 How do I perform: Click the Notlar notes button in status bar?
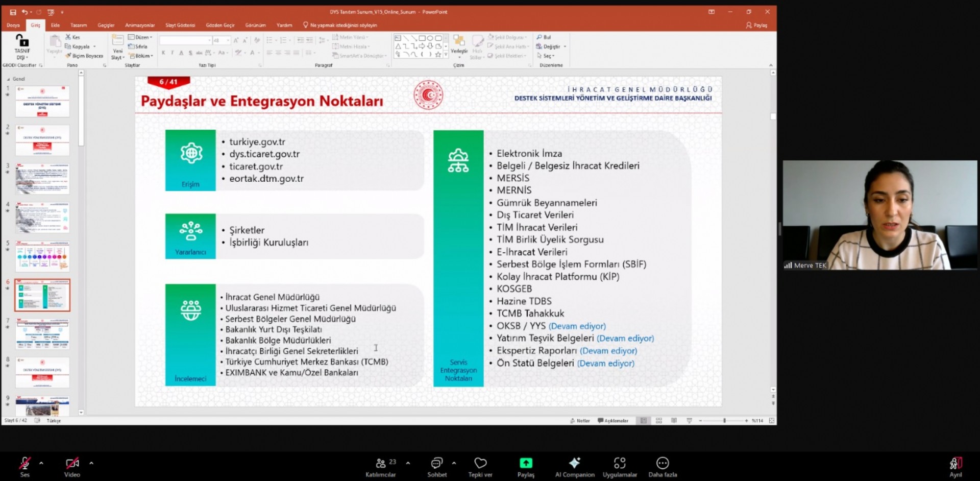580,421
